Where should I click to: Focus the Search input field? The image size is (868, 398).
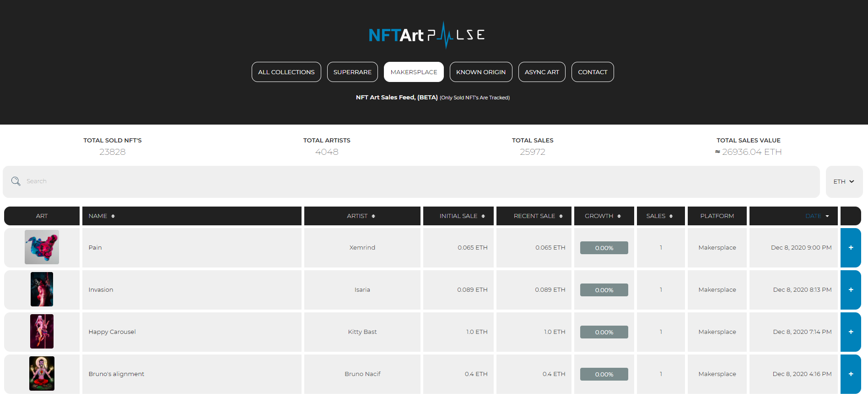point(411,182)
